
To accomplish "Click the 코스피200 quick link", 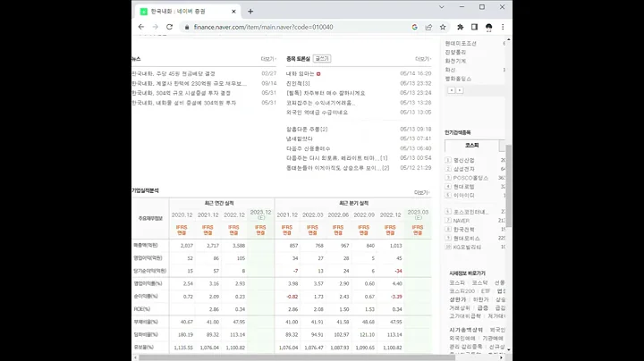I will (x=462, y=291).
